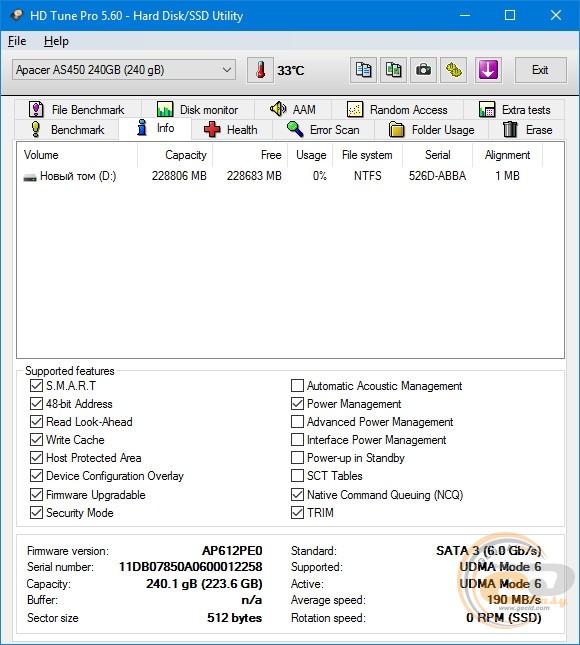Toggle Native Command Queuing (NCQ) checkbox

pyautogui.click(x=297, y=495)
